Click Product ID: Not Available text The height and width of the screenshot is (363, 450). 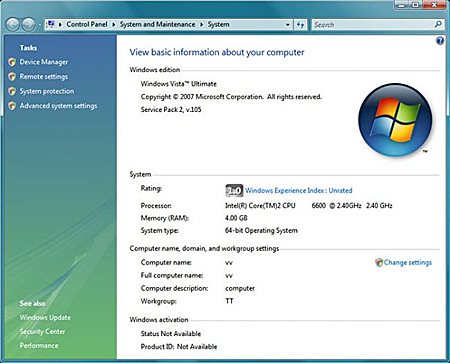coord(179,347)
